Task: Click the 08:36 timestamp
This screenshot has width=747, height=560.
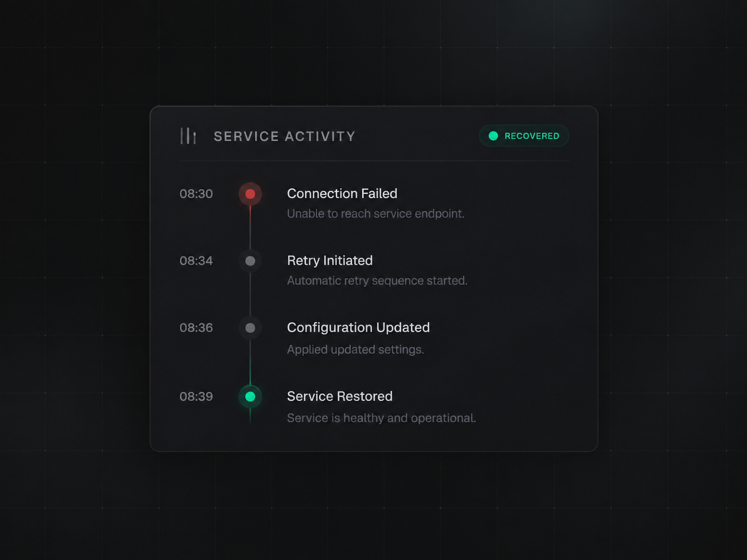Action: coord(196,328)
